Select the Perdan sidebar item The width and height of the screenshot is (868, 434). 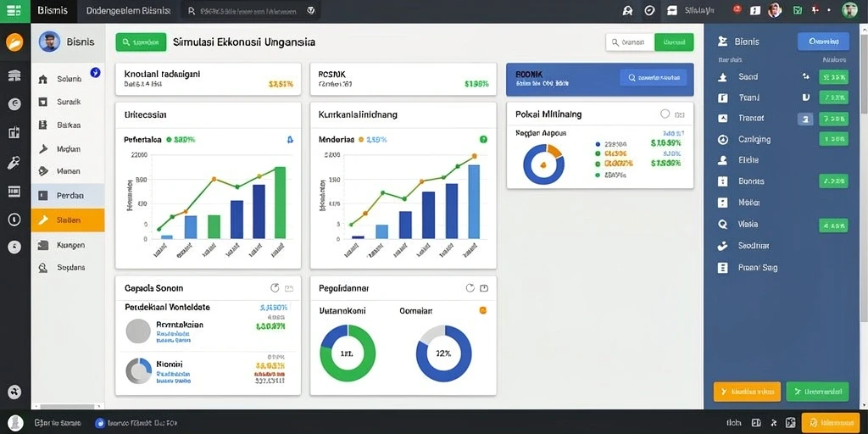point(68,196)
